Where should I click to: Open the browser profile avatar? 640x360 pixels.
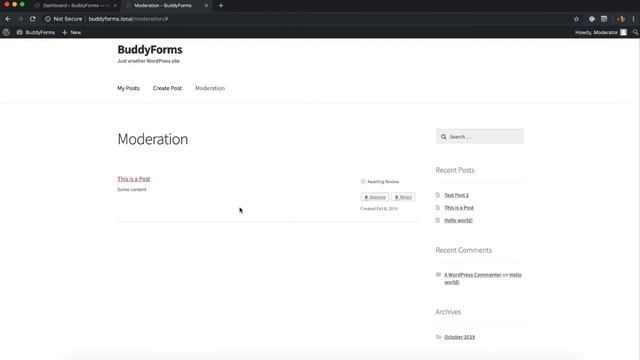621,19
